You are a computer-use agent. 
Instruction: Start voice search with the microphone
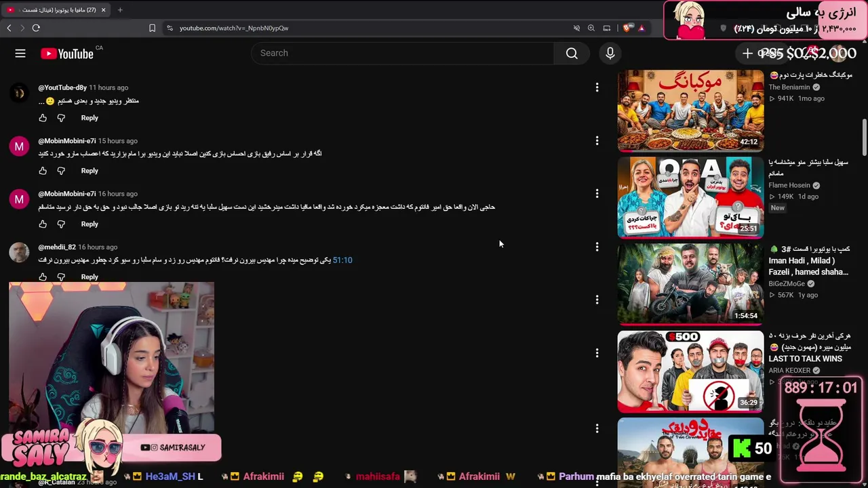click(x=610, y=54)
